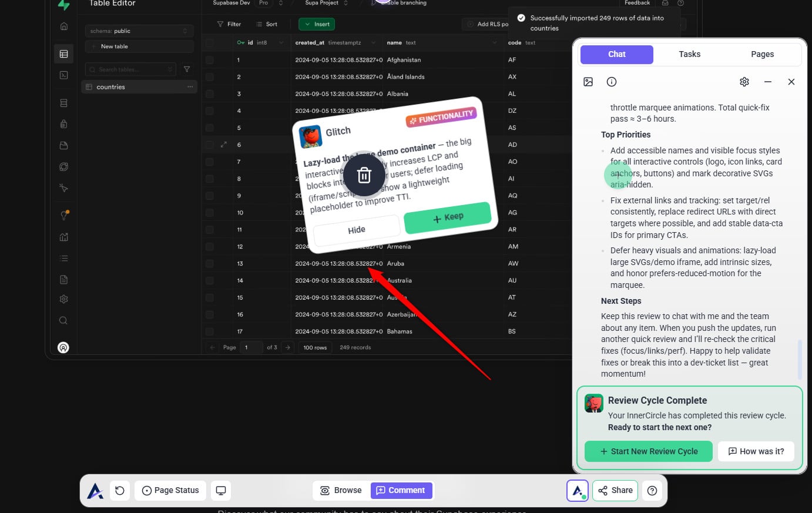The width and height of the screenshot is (812, 513).
Task: Open the Insert dropdown button
Action: (317, 24)
